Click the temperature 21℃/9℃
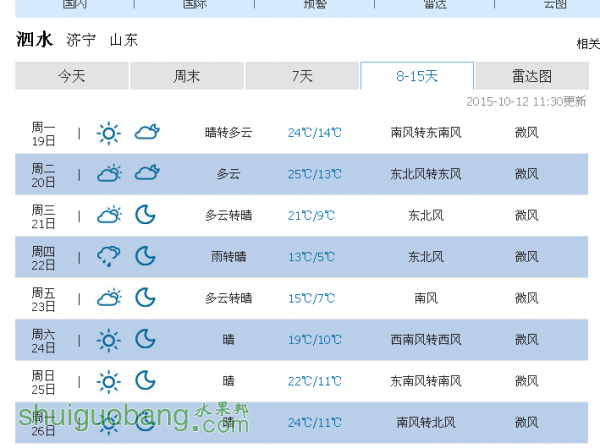Screen dimensions: 600x448 (x=311, y=215)
